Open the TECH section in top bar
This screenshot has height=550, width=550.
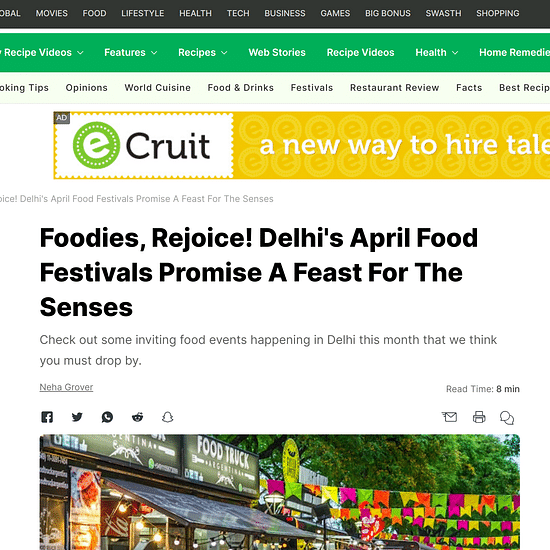tap(238, 13)
